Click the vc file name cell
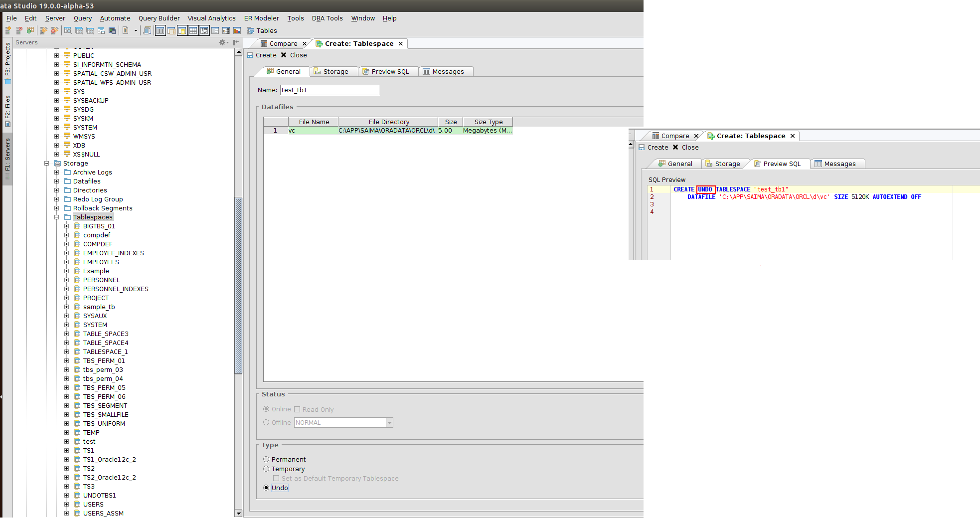Image resolution: width=980 pixels, height=524 pixels. [313, 131]
